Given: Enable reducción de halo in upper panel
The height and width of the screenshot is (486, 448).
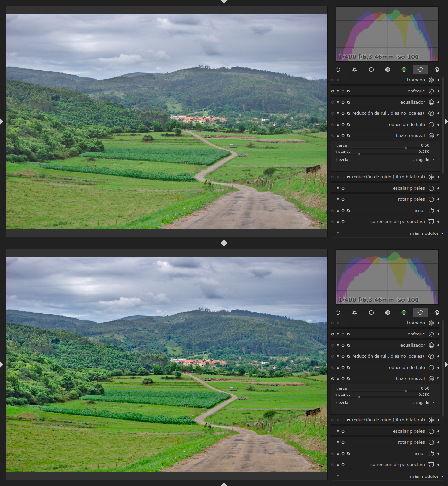Looking at the screenshot, I should 333,125.
